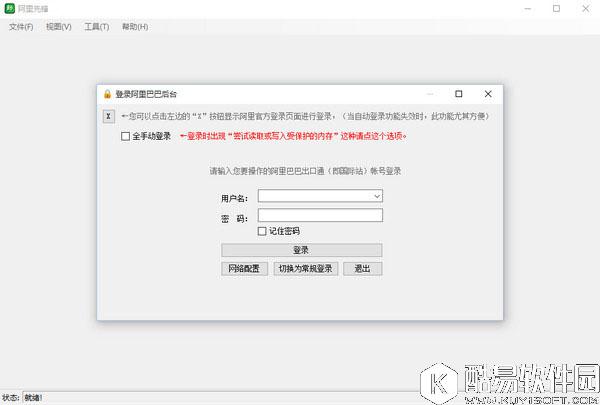Screen dimensions: 600x405
Task: Open 网络配置 settings
Action: point(244,269)
